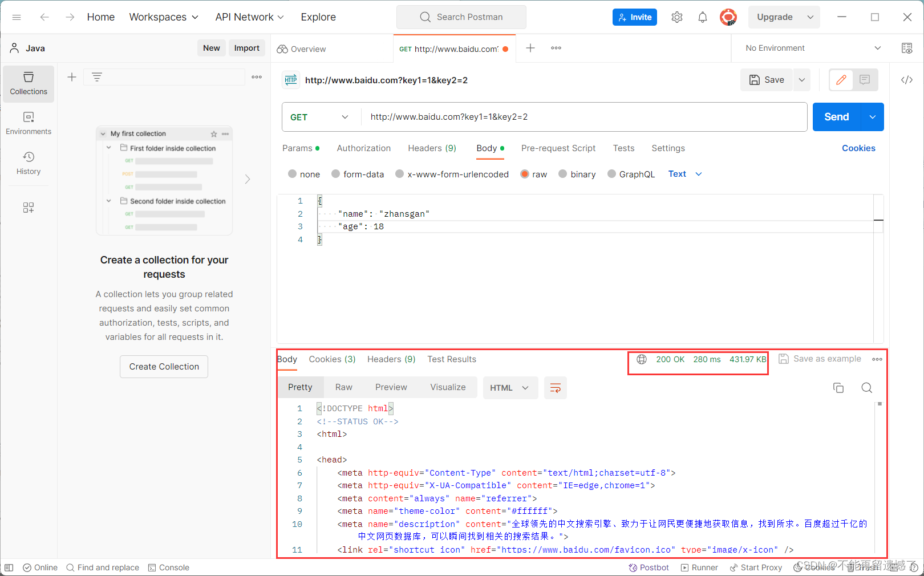This screenshot has width=924, height=576.
Task: Toggle line wrap in the response
Action: click(x=556, y=388)
